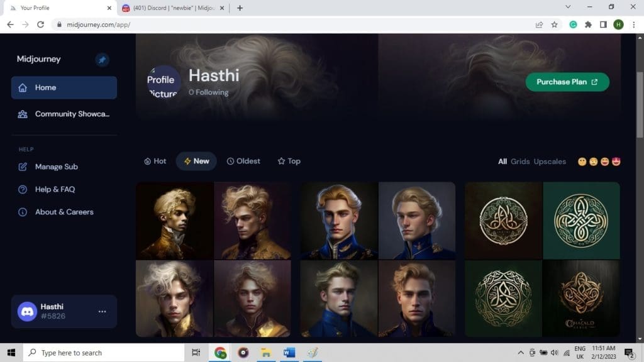Open the Windows Start menu
The image size is (644, 362).
(x=11, y=353)
